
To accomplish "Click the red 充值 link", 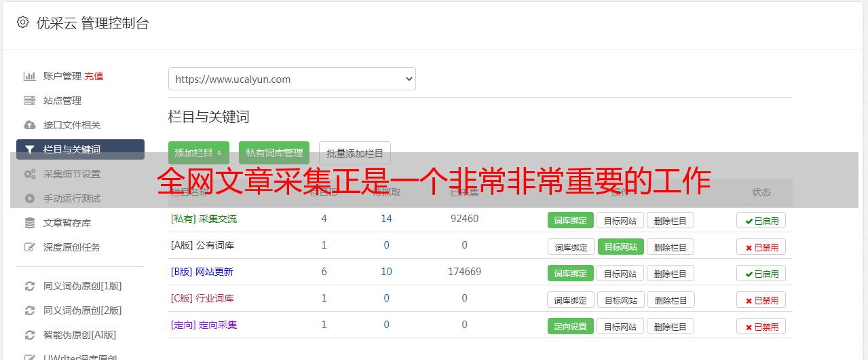I will pos(94,76).
